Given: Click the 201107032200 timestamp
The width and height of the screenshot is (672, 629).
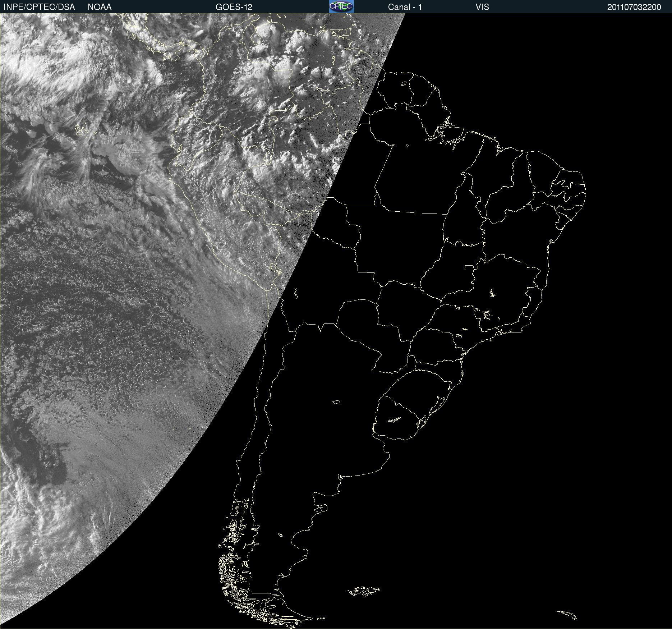Looking at the screenshot, I should tap(634, 7).
